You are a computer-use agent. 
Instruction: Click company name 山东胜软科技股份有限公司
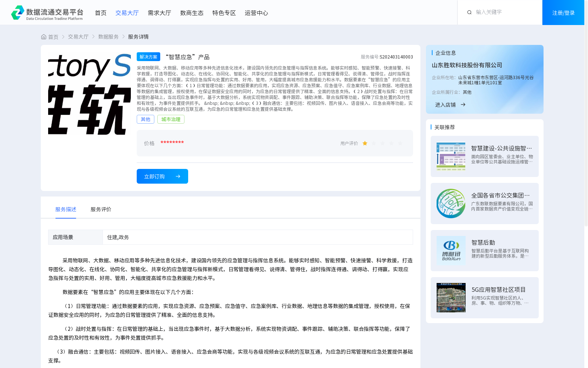pyautogui.click(x=467, y=65)
